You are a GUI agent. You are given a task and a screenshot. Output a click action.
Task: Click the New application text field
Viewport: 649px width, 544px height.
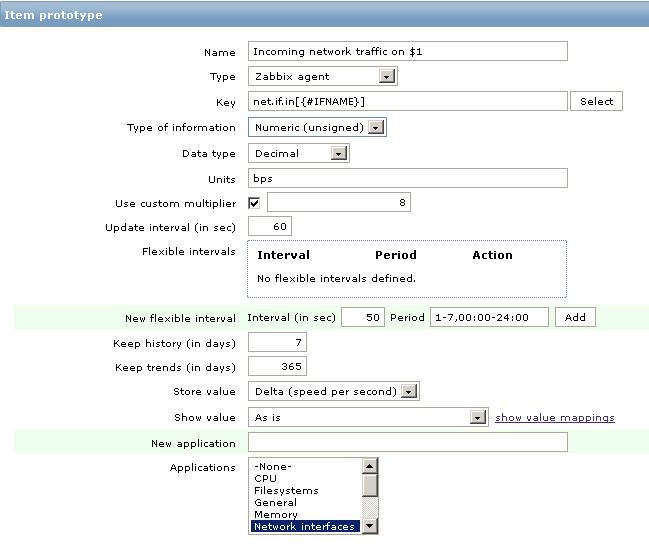coord(408,442)
